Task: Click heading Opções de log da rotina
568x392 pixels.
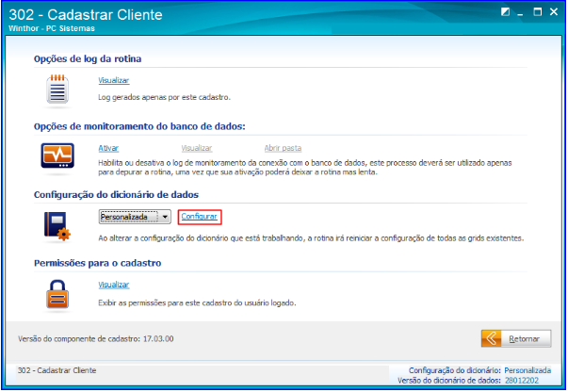Action: 88,58
